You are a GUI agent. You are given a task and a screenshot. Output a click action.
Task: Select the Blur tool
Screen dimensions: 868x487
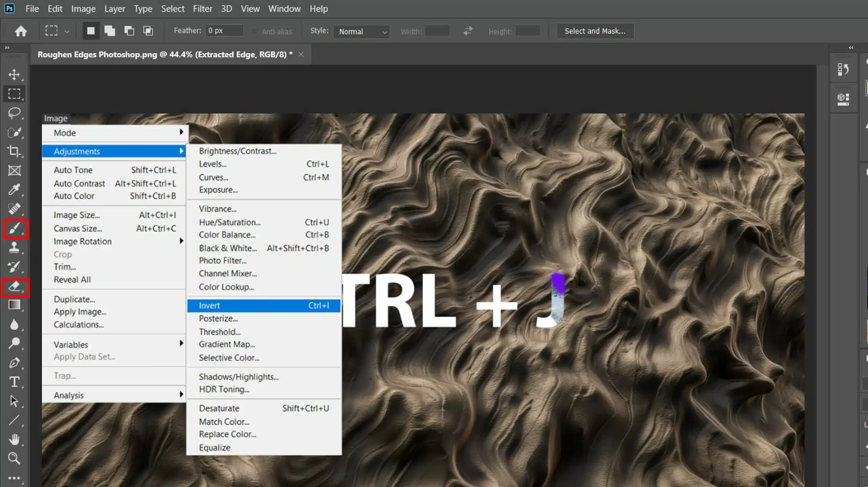(14, 324)
